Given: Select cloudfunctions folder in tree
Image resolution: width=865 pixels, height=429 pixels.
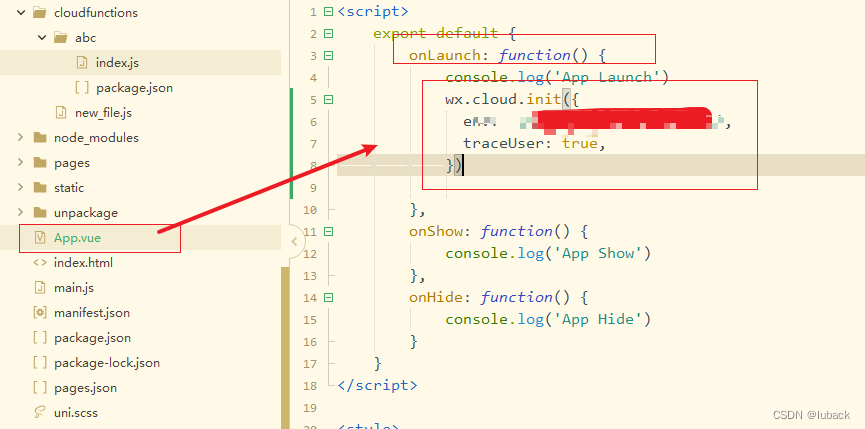Looking at the screenshot, I should coord(96,13).
